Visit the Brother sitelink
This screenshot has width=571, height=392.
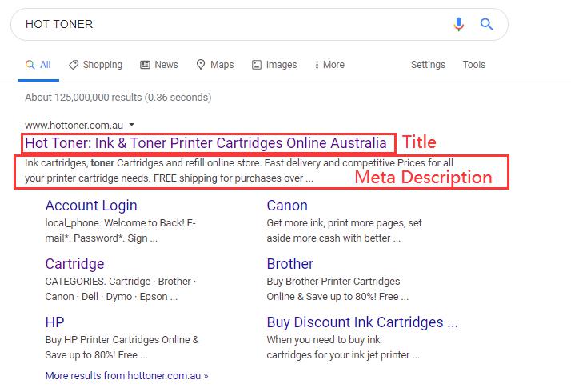pos(289,264)
